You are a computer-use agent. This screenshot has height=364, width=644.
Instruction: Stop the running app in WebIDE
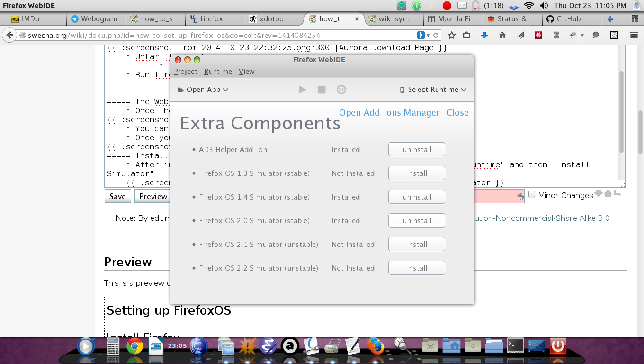click(x=322, y=90)
